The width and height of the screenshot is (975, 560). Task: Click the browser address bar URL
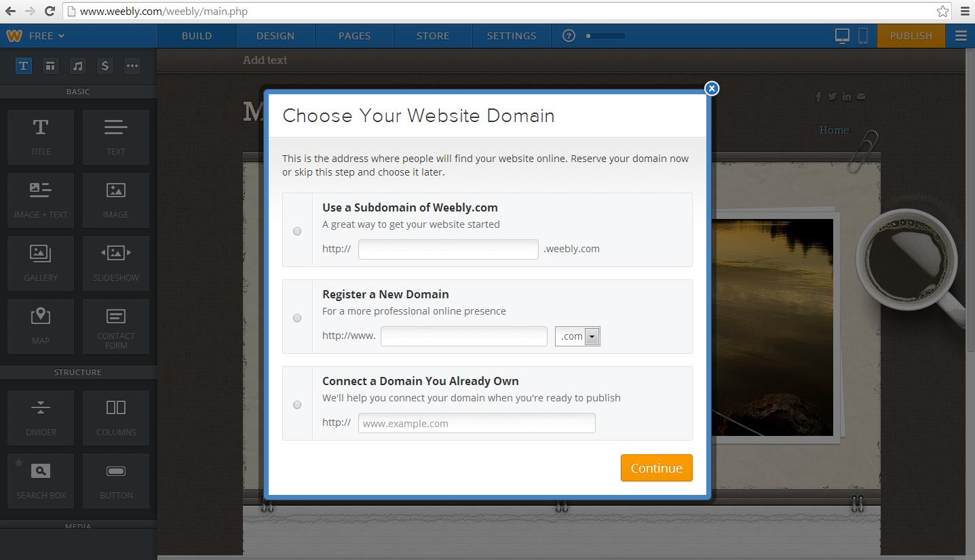(x=163, y=12)
